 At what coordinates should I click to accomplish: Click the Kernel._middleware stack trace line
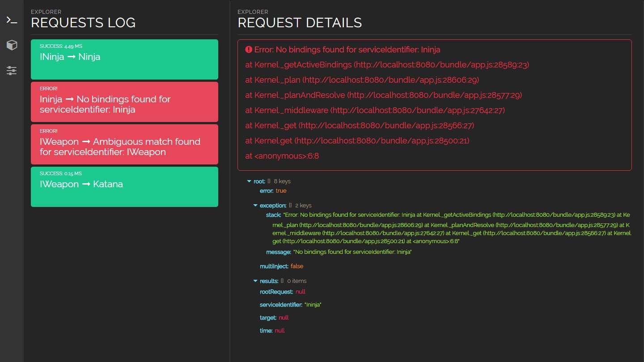tap(375, 110)
